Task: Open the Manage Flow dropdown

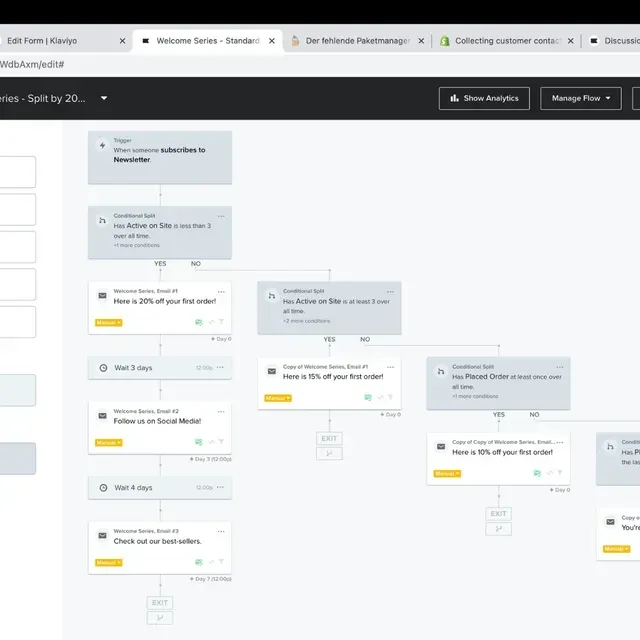Action: tap(580, 98)
